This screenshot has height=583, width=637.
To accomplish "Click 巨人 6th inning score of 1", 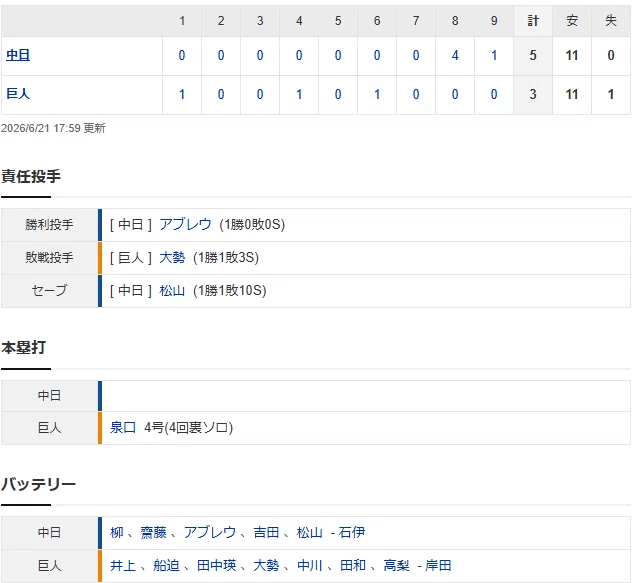I will click(x=377, y=94).
